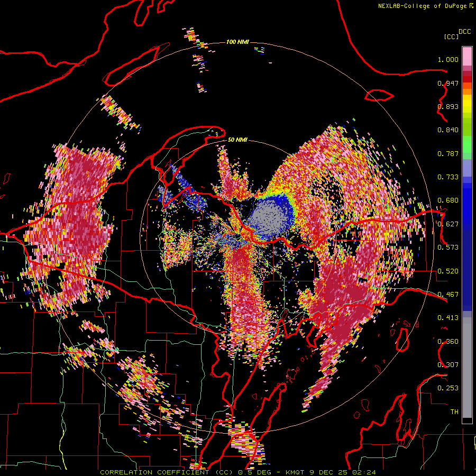This screenshot has height=476, width=476.
Task: Click the 02:24 time stamp
Action: point(364,472)
